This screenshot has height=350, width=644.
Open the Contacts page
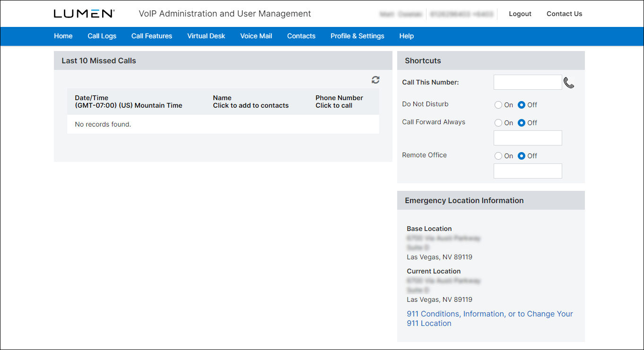[301, 36]
